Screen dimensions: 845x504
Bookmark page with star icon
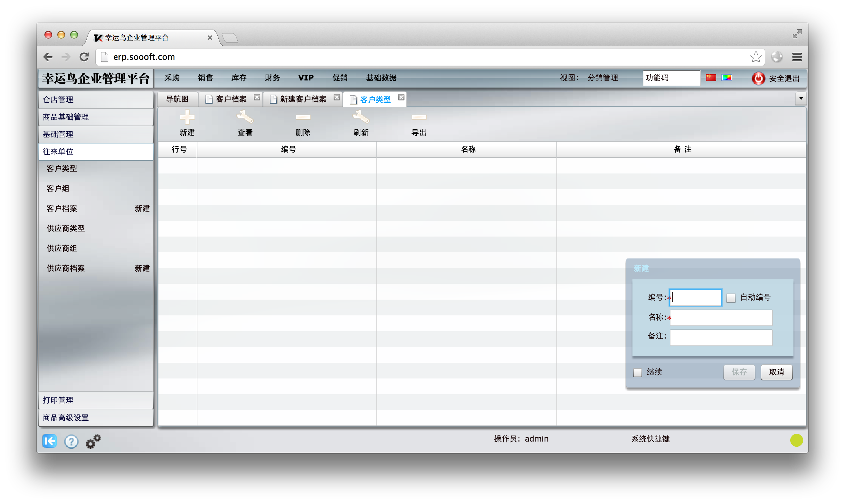pyautogui.click(x=756, y=57)
